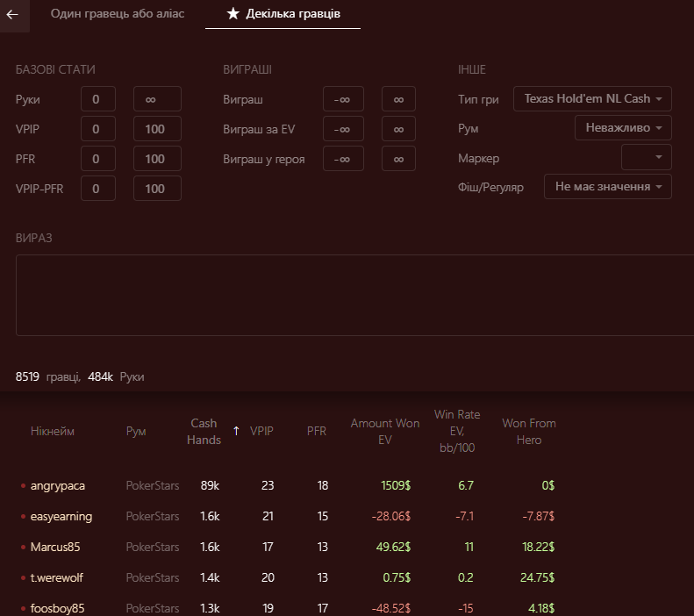
Task: Click the 89k cash hands value
Action: coord(210,485)
